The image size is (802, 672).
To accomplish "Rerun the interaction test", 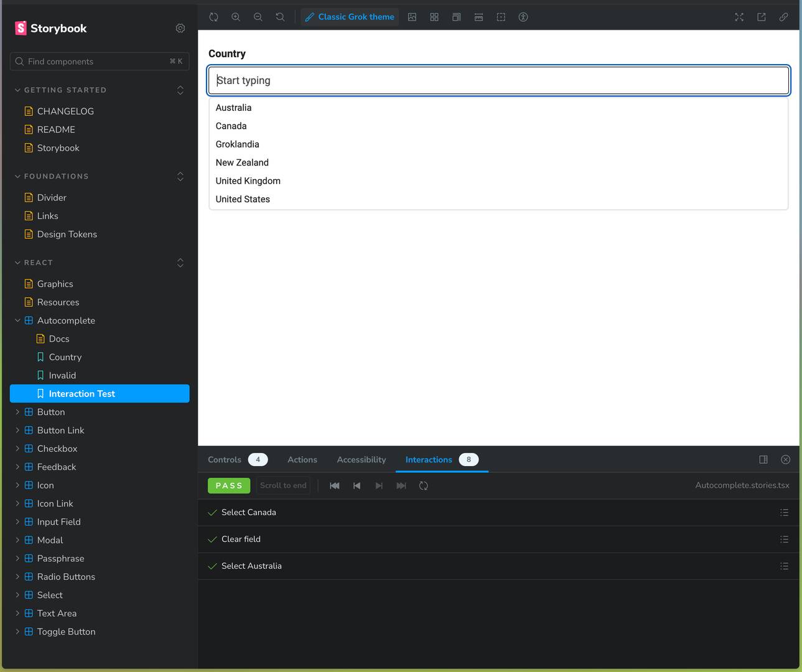I will 424,485.
